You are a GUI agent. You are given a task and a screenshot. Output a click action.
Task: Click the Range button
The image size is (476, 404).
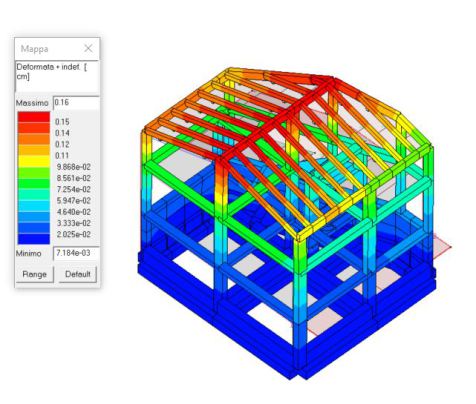(35, 274)
